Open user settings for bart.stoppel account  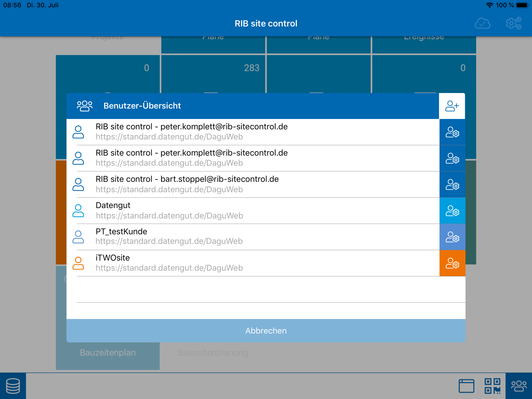[x=452, y=184]
